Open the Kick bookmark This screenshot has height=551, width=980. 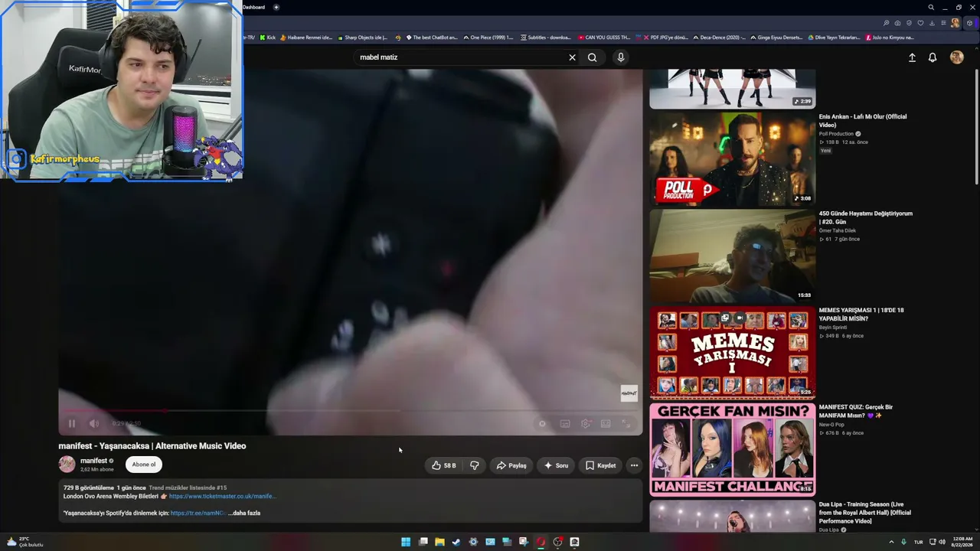(x=267, y=37)
